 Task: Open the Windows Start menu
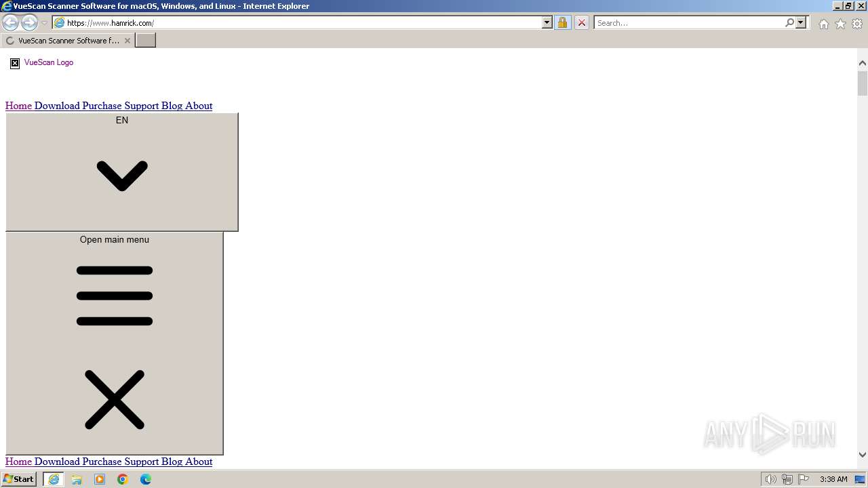tap(19, 479)
